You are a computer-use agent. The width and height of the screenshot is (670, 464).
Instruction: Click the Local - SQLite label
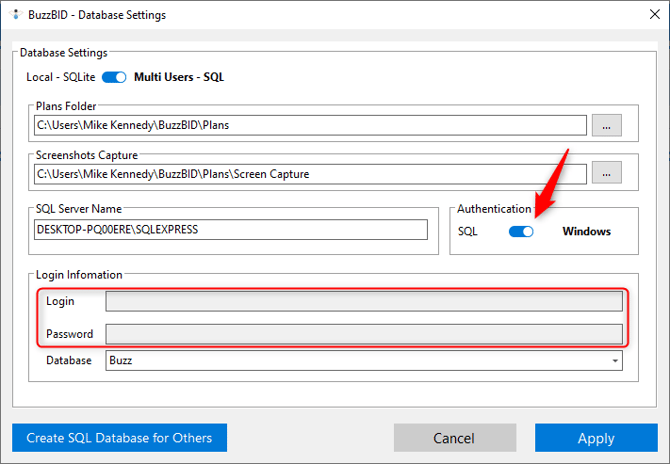(60, 77)
